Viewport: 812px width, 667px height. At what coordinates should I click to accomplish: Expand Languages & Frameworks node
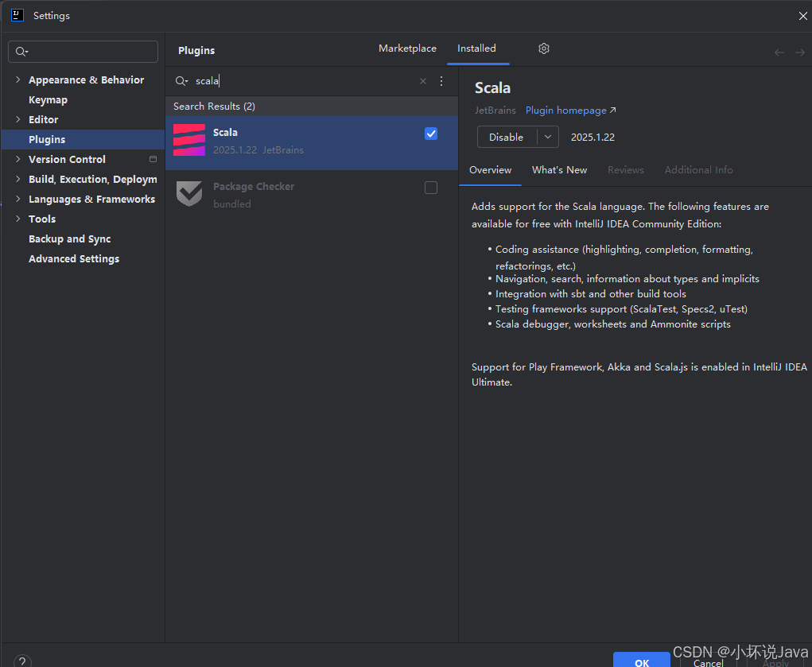[x=18, y=199]
